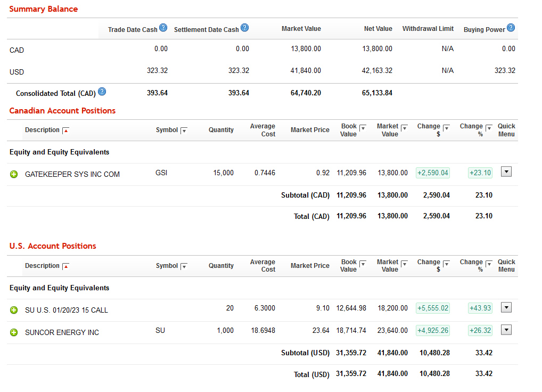542x392 pixels.
Task: Click USD net value 42,163.32
Action: pos(377,70)
